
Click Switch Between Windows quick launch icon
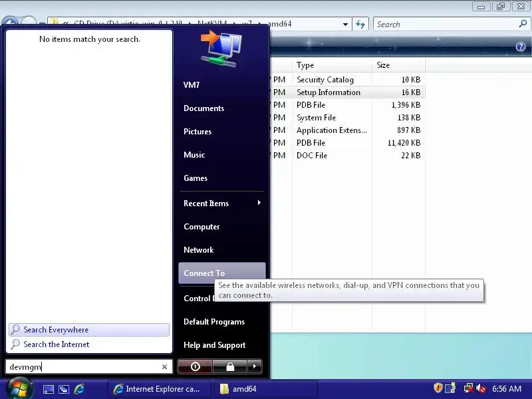pyautogui.click(x=64, y=389)
